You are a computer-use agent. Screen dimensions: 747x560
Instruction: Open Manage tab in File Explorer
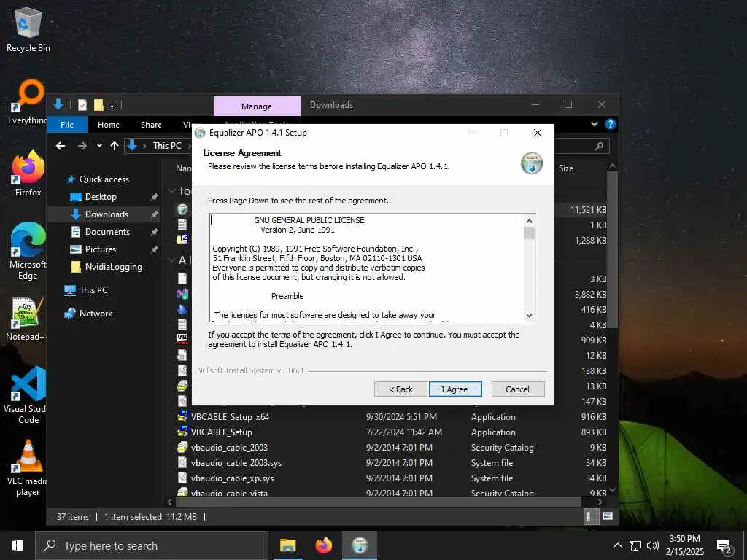[257, 106]
